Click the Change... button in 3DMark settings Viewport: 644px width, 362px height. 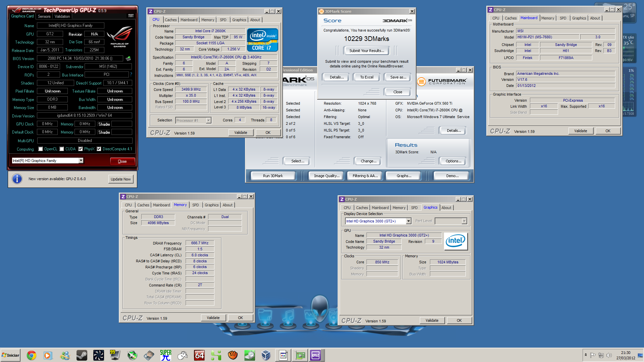tap(368, 161)
